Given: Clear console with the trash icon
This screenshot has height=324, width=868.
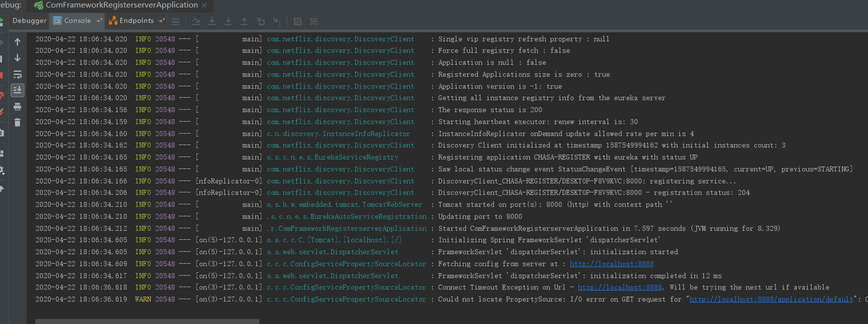Looking at the screenshot, I should point(17,122).
